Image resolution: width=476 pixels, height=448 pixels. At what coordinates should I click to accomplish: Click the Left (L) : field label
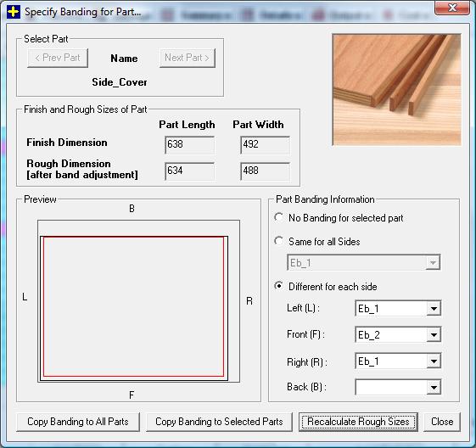303,308
